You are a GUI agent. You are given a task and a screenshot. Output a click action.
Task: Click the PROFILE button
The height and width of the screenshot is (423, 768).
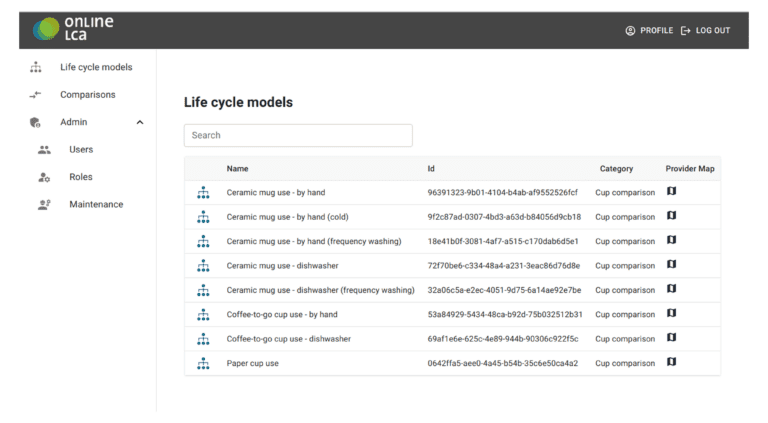pyautogui.click(x=649, y=30)
